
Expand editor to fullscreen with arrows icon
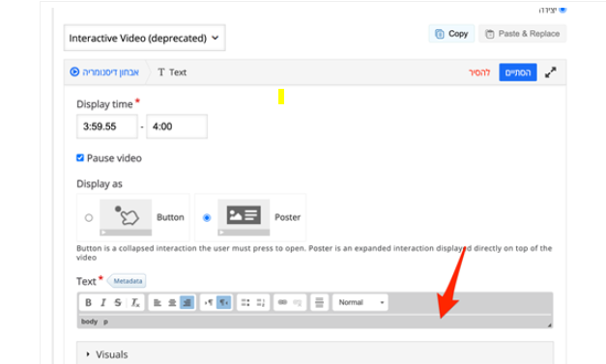(x=550, y=72)
